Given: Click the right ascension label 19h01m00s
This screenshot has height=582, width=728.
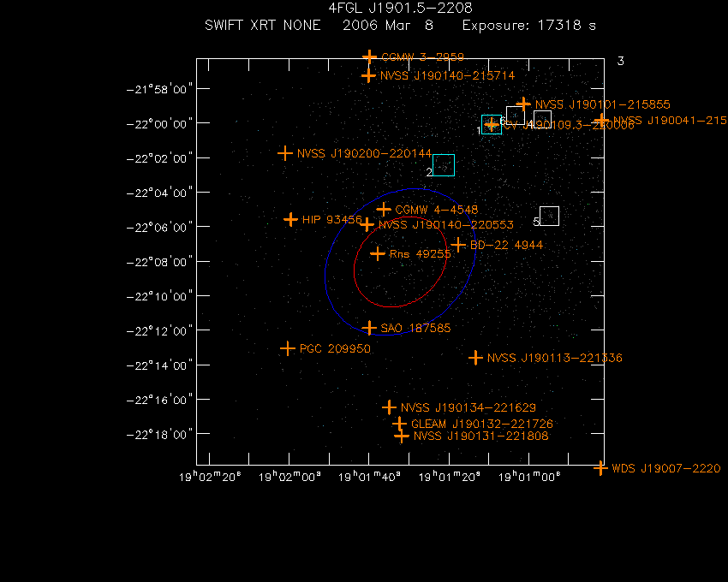Looking at the screenshot, I should 529,477.
